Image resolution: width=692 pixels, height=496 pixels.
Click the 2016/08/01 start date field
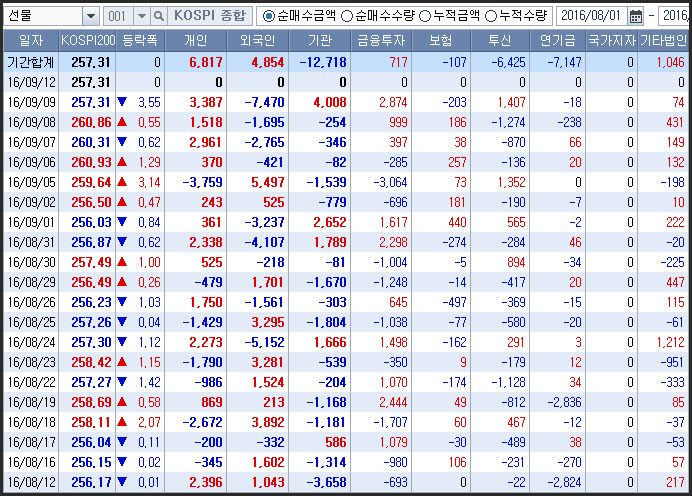[592, 16]
